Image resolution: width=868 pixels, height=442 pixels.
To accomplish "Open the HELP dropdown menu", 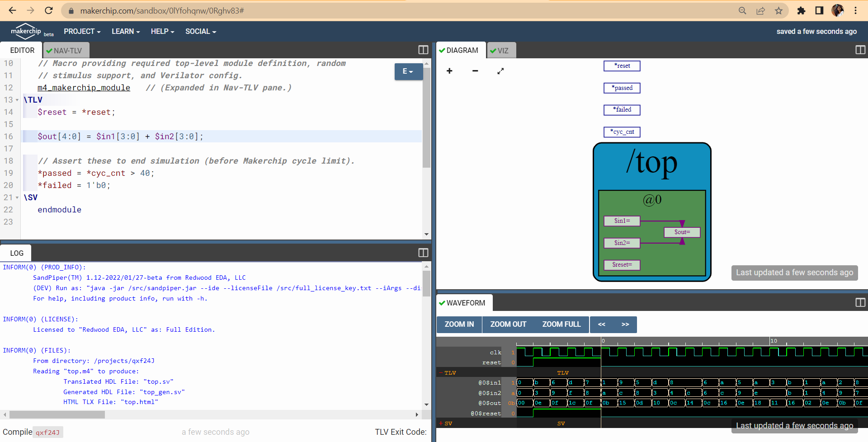I will (x=162, y=31).
